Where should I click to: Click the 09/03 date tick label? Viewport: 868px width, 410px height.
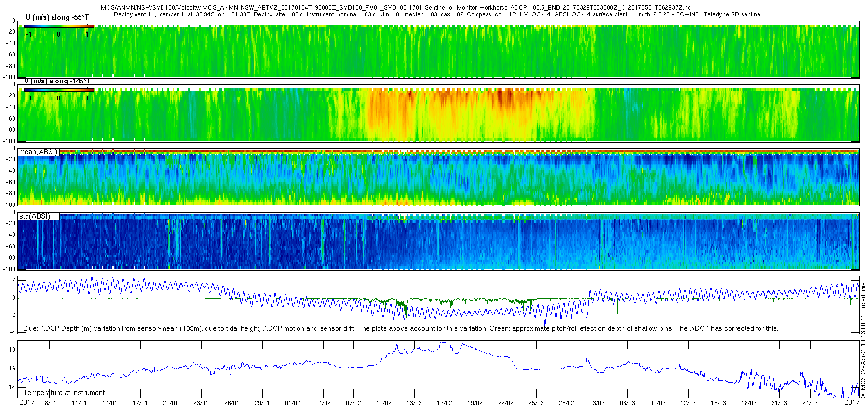[657, 403]
